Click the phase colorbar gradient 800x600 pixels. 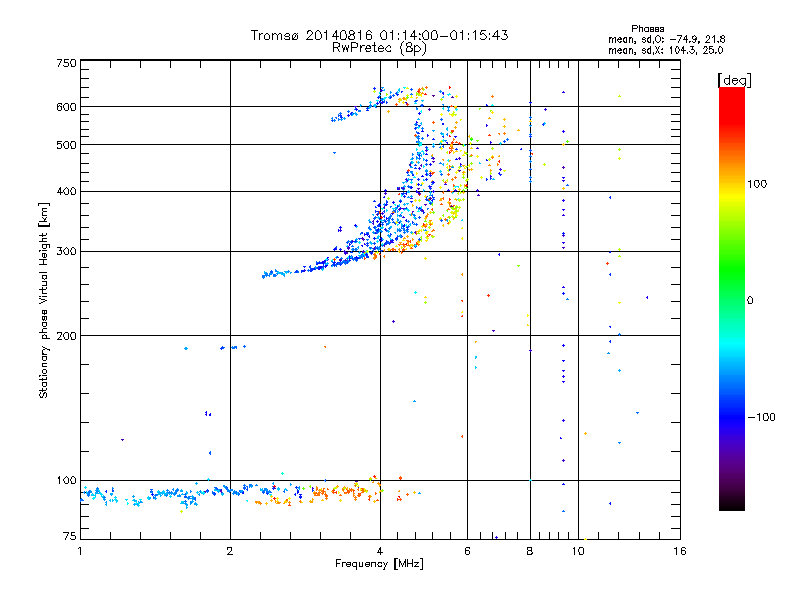(732, 298)
